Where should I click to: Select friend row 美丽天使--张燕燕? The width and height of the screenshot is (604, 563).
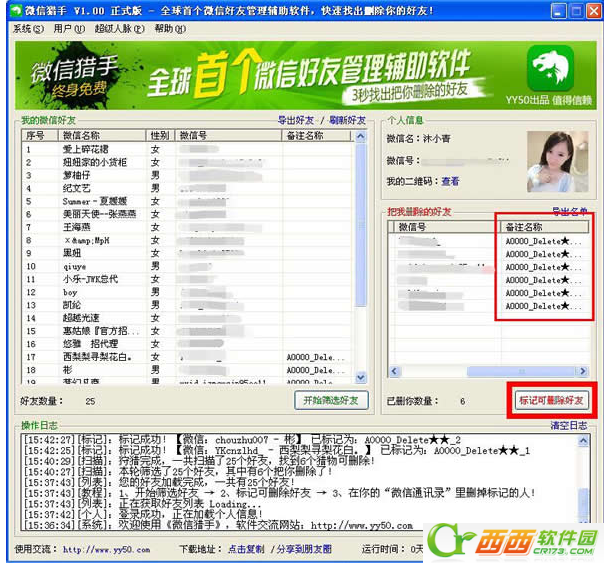point(188,214)
